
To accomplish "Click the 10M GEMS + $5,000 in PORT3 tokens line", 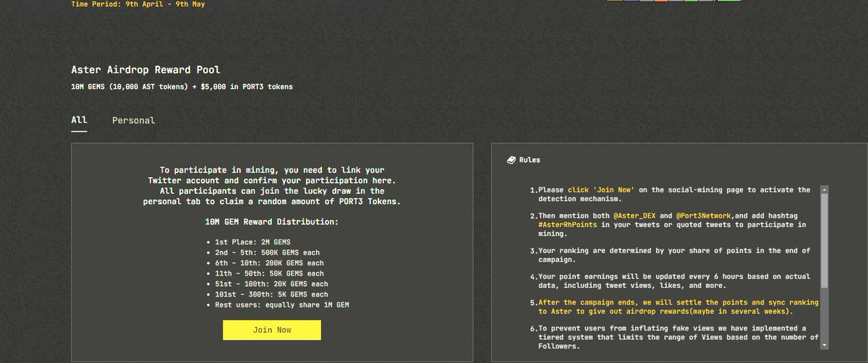I will pyautogui.click(x=182, y=87).
